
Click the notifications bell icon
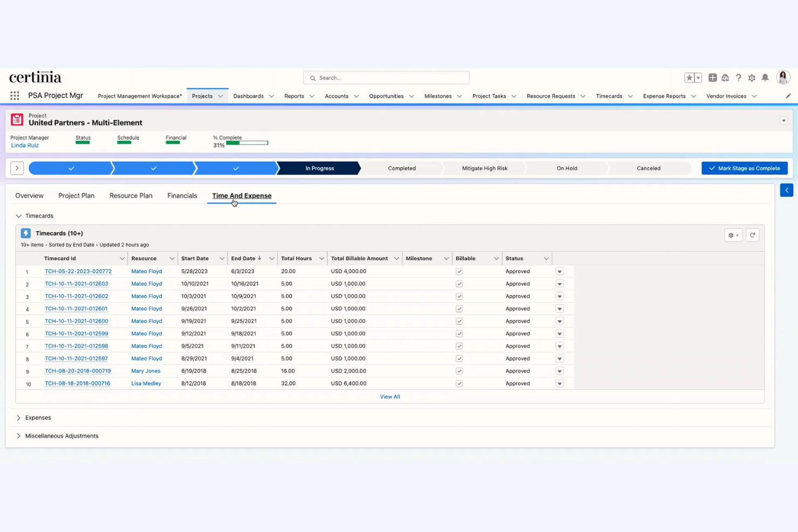[x=765, y=78]
